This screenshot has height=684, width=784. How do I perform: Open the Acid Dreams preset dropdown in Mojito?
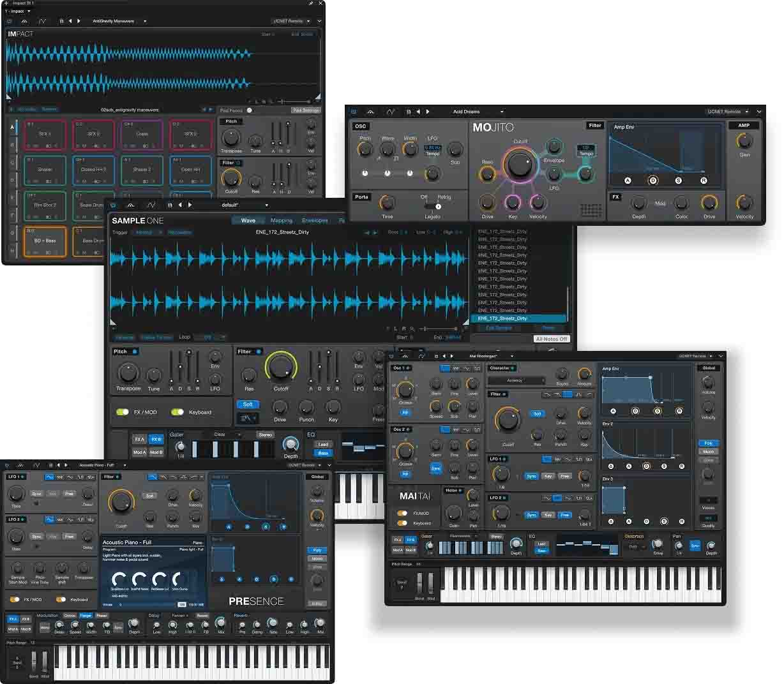(478, 112)
